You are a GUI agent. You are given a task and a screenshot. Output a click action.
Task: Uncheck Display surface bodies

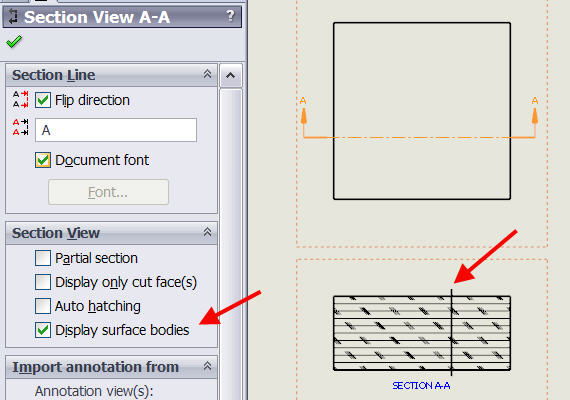click(x=43, y=330)
